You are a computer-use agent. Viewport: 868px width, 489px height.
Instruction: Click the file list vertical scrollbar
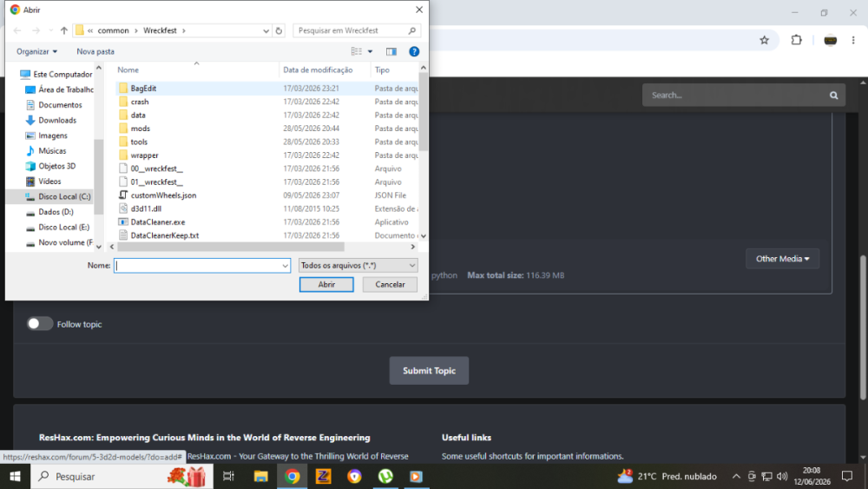tap(424, 112)
